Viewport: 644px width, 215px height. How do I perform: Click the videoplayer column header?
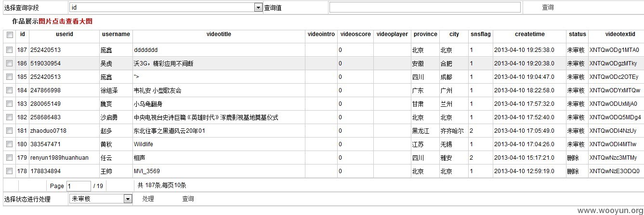[x=392, y=34]
